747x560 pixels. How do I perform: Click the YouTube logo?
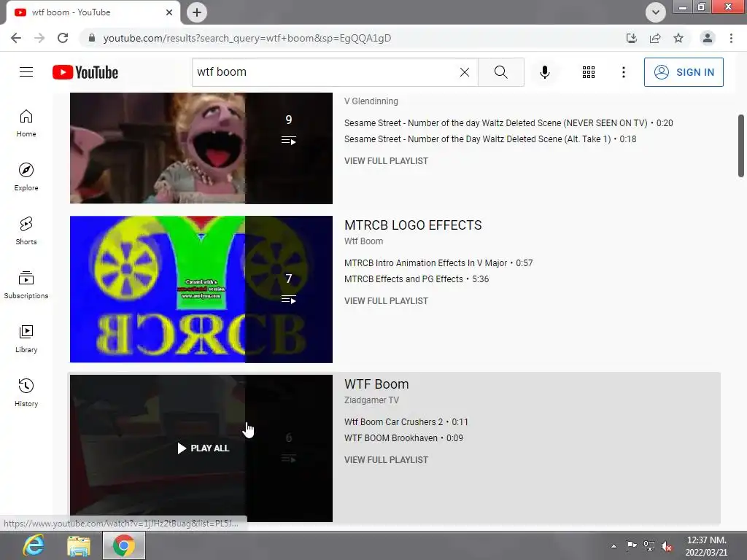[85, 72]
